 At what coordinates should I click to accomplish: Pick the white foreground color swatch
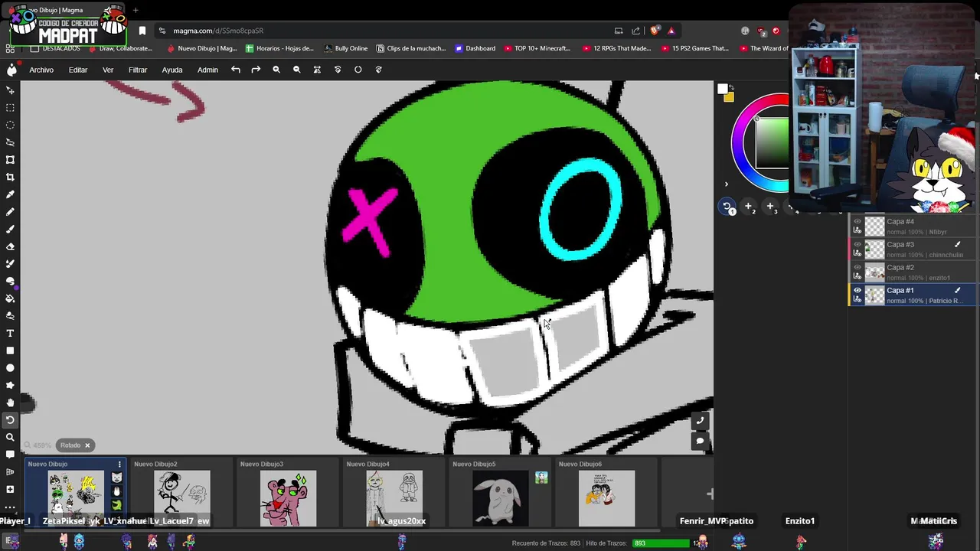722,90
